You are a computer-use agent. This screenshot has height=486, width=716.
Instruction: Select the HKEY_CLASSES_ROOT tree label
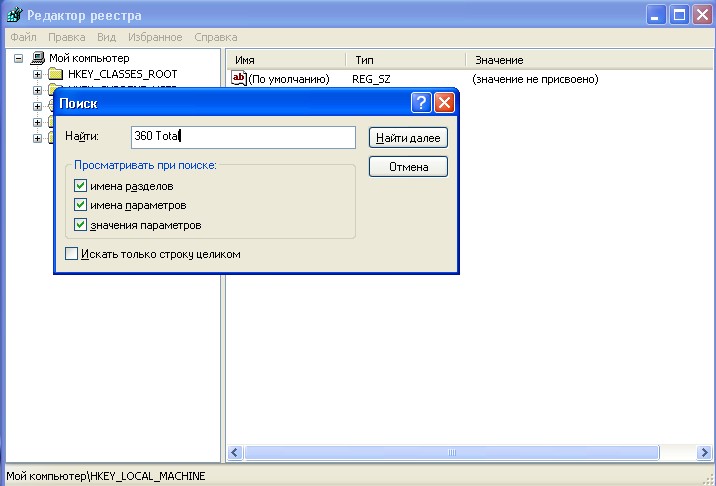[x=122, y=74]
